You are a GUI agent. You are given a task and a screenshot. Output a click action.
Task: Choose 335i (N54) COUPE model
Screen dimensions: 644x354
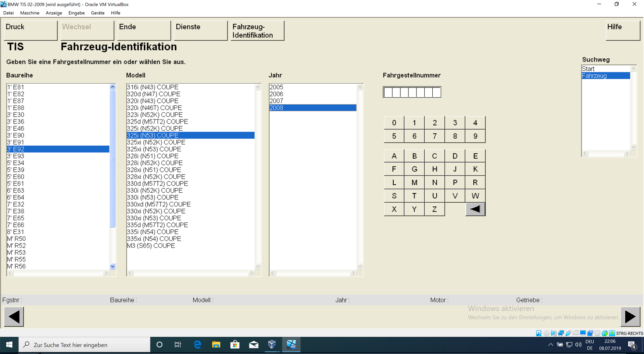pos(153,232)
